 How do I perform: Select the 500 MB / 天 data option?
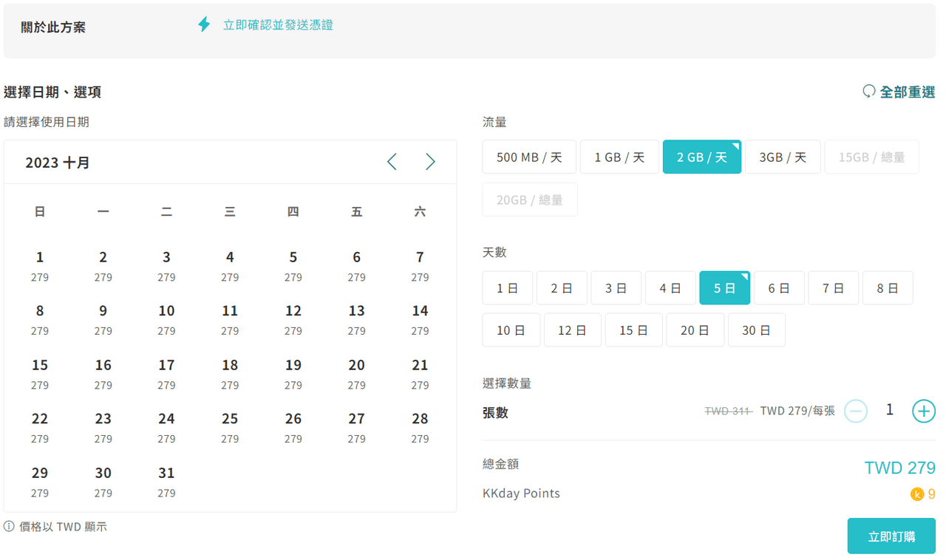coord(529,157)
